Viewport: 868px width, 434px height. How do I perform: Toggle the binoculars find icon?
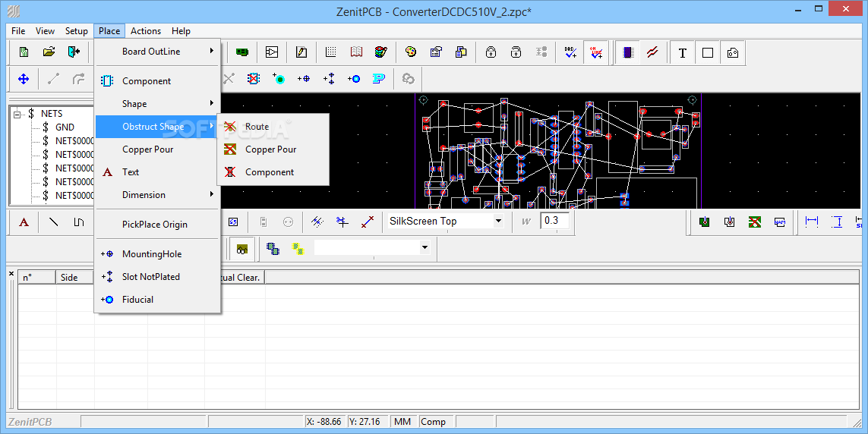pyautogui.click(x=242, y=249)
